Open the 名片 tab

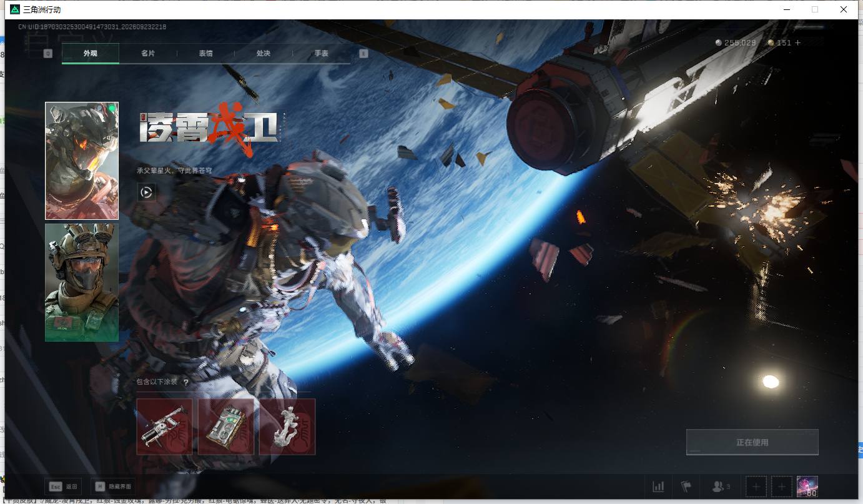[148, 54]
